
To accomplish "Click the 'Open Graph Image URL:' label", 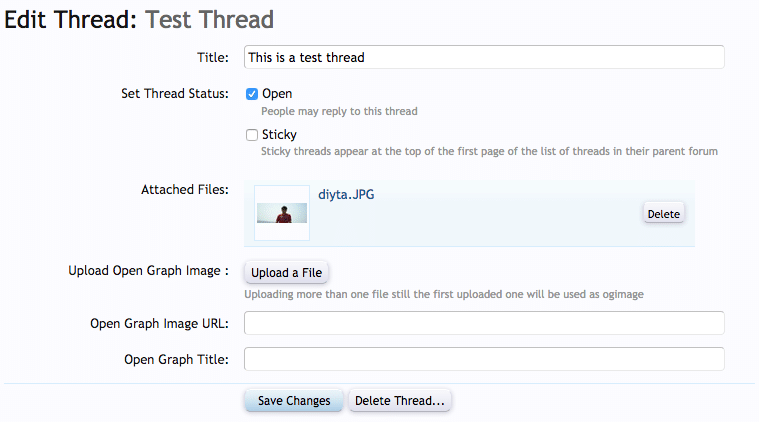I will coord(159,323).
